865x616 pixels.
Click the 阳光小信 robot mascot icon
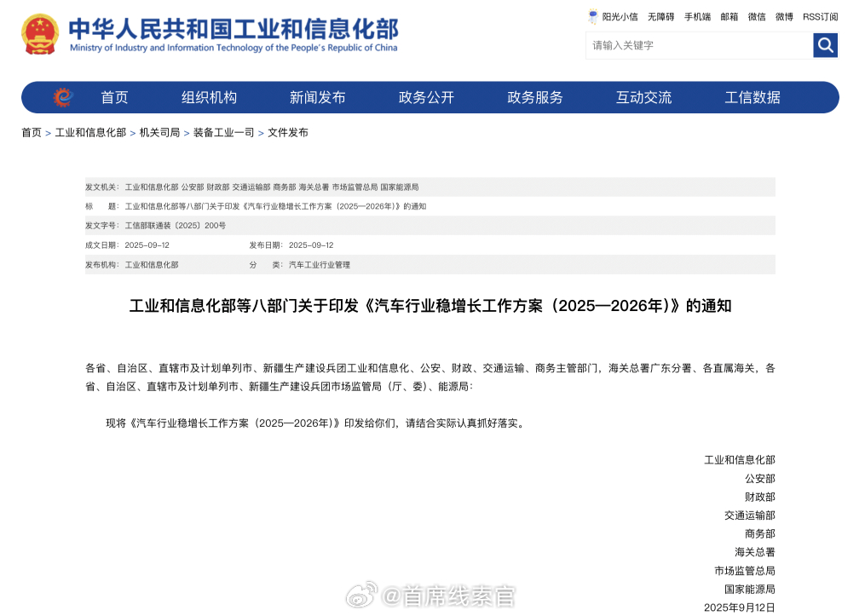(593, 16)
